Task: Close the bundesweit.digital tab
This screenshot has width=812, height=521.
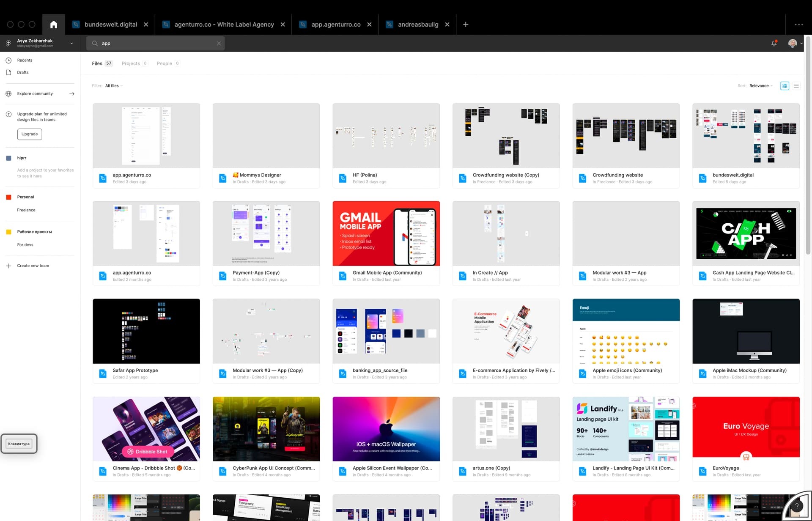Action: click(x=146, y=25)
